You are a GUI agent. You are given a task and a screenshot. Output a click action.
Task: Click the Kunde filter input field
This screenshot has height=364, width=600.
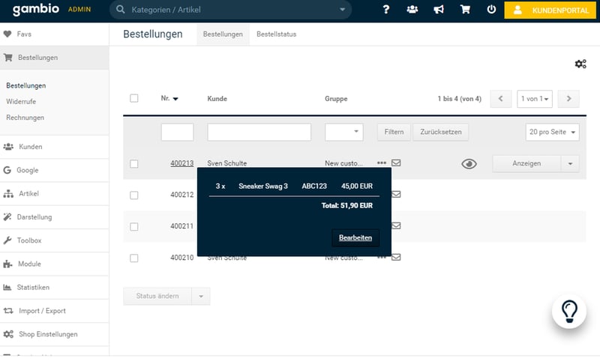click(259, 132)
